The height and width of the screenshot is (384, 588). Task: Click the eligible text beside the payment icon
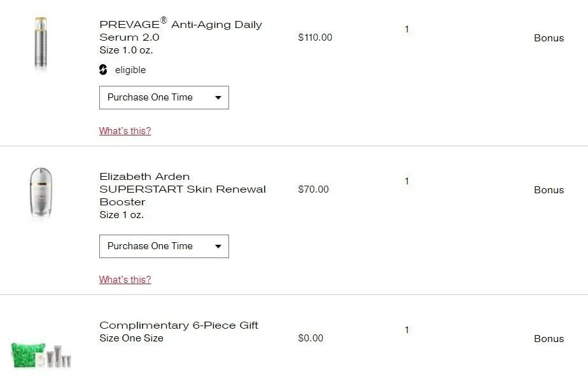click(x=130, y=70)
